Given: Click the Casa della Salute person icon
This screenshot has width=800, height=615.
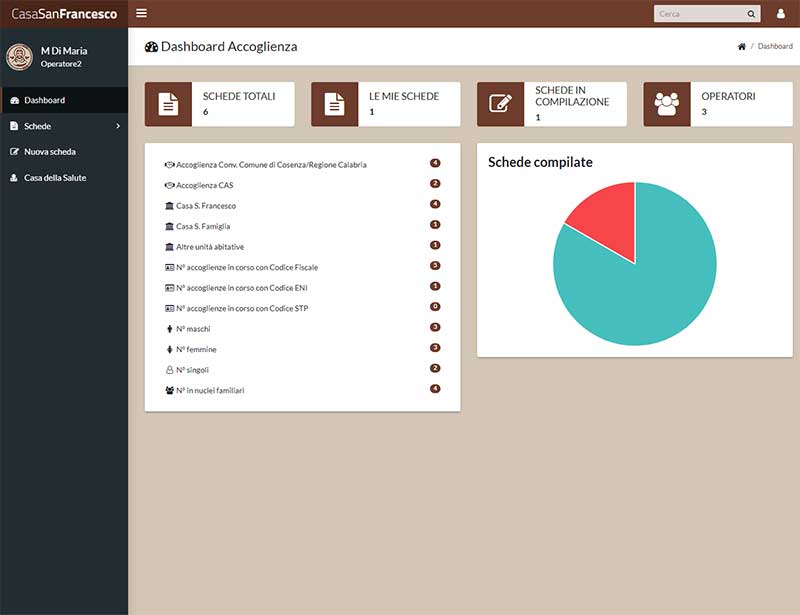Looking at the screenshot, I should coord(14,178).
